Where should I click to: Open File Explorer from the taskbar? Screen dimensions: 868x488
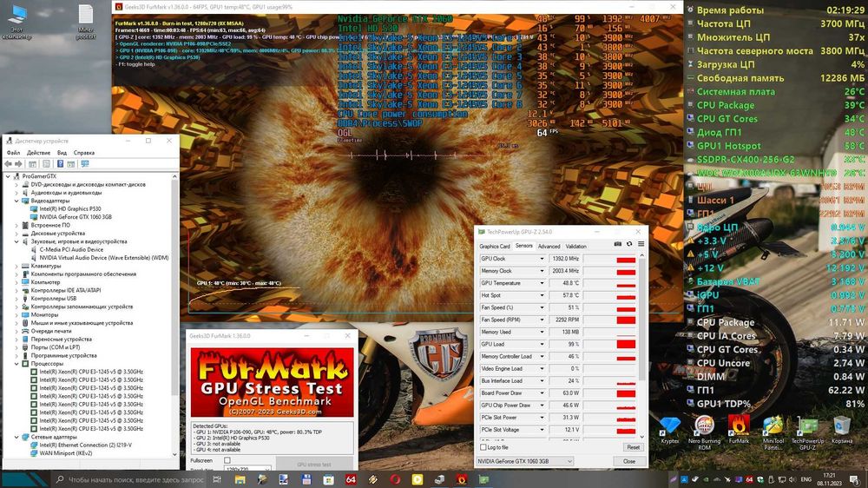(240, 479)
